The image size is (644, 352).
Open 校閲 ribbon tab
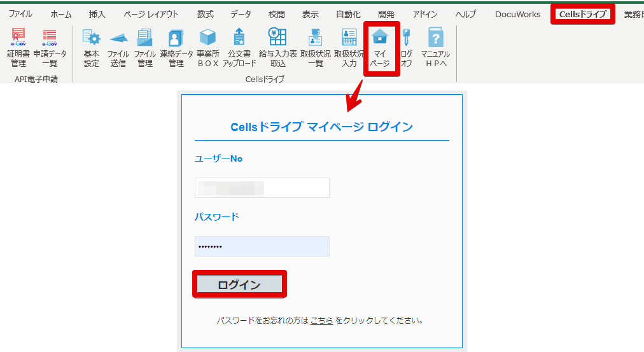click(276, 14)
